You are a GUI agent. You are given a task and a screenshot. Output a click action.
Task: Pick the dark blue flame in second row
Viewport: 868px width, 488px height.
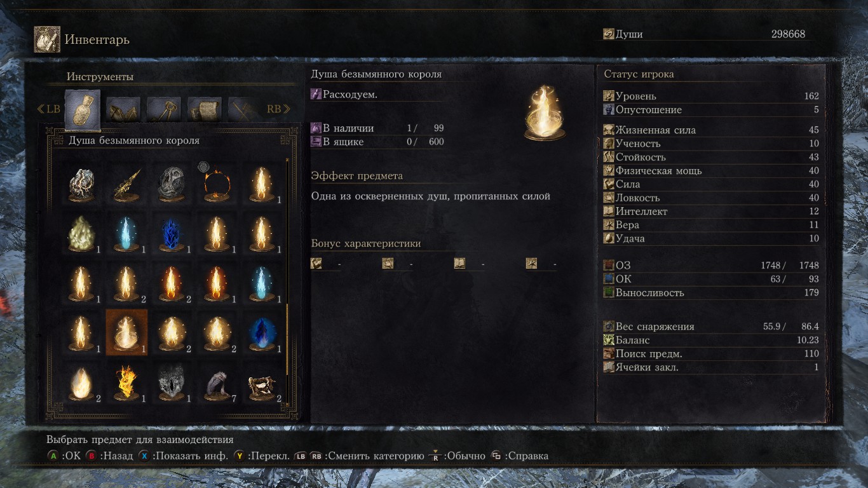(172, 233)
